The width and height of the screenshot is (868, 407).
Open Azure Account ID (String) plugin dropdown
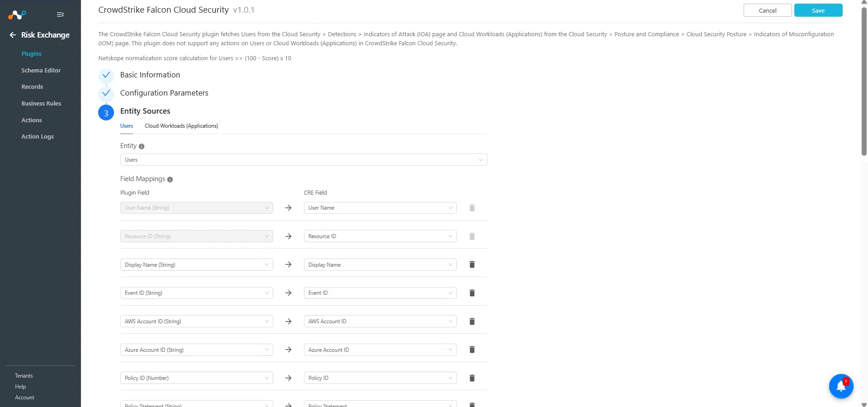pos(196,350)
